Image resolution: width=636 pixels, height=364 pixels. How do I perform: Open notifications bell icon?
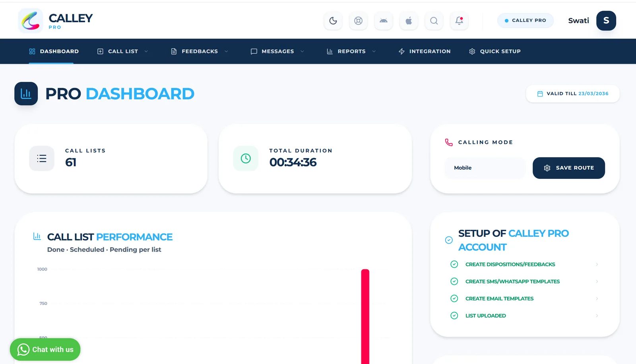[459, 21]
